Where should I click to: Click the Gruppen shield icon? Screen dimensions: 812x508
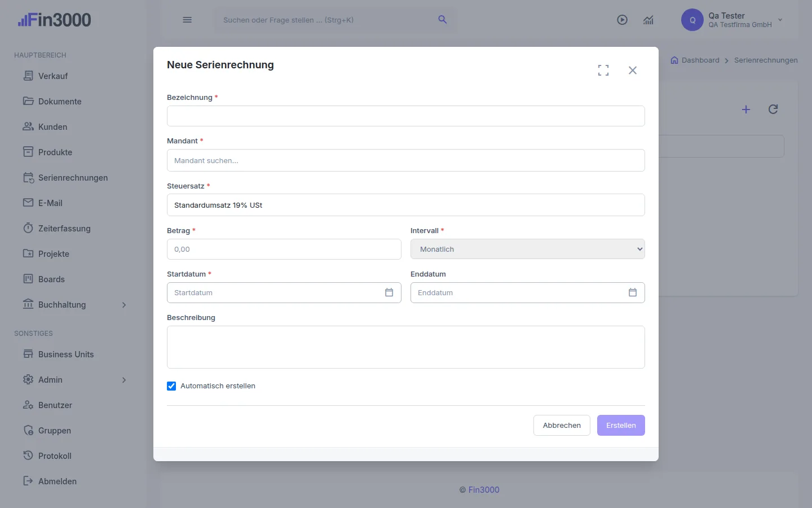tap(28, 430)
